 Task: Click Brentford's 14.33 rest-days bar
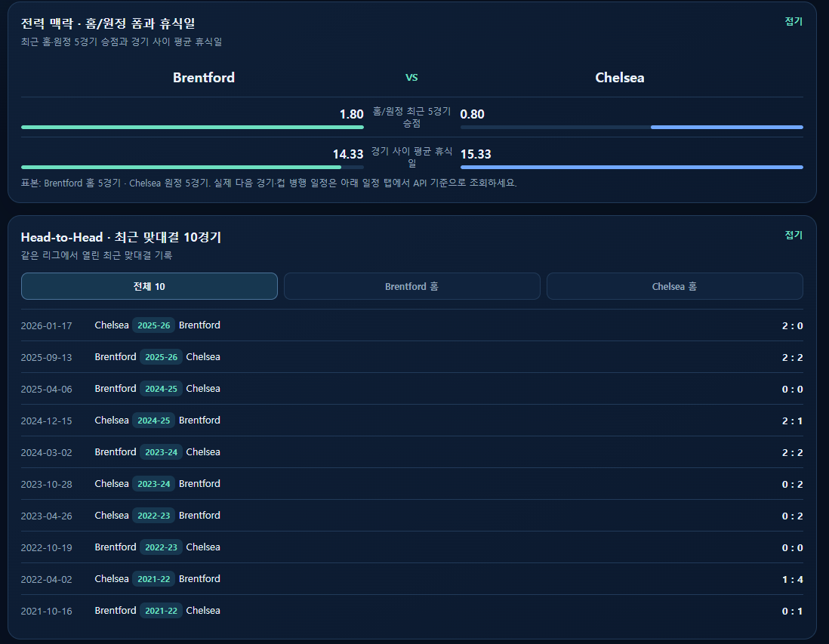coord(193,167)
